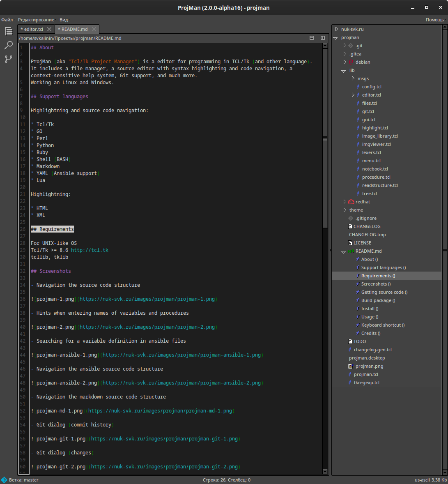Viewport: 448px width, 484px height.
Task: Expand the debian folder
Action: [x=345, y=62]
